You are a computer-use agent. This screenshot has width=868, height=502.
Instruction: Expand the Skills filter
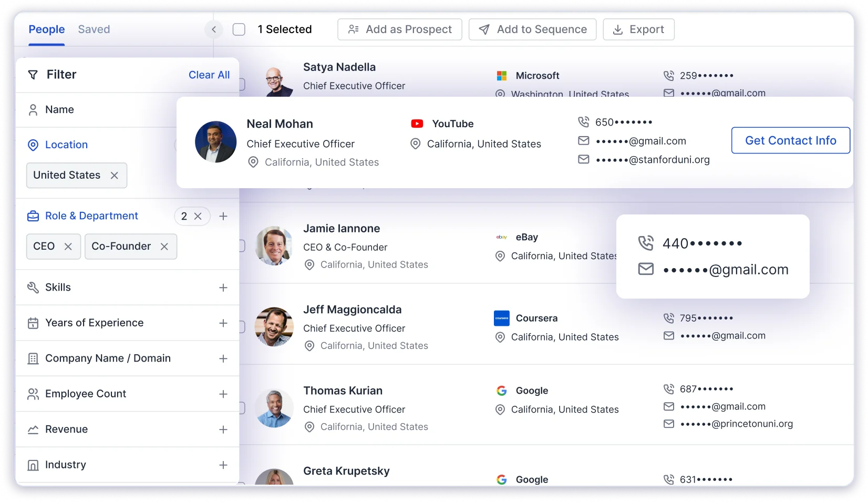(223, 288)
